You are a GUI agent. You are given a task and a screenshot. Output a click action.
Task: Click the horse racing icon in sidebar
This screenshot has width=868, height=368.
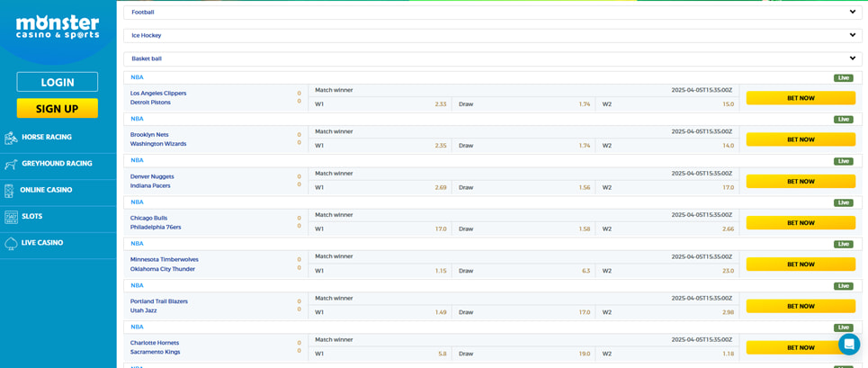click(x=11, y=138)
